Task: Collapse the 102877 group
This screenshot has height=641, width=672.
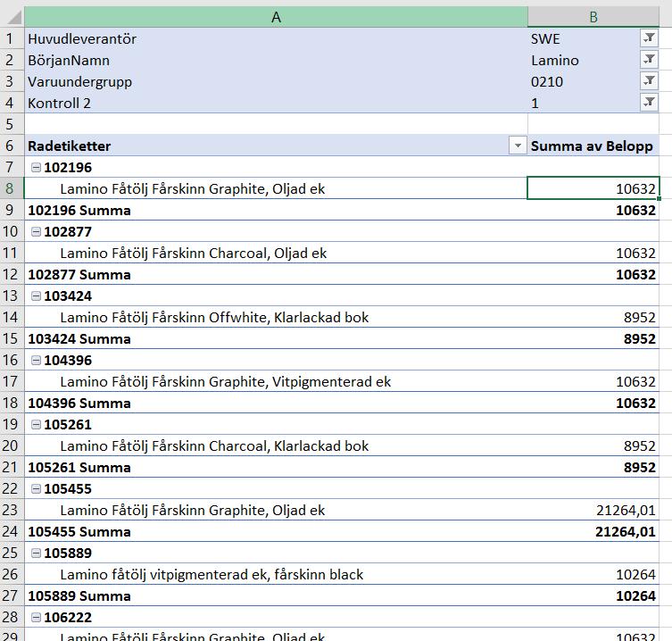Action: [x=37, y=231]
